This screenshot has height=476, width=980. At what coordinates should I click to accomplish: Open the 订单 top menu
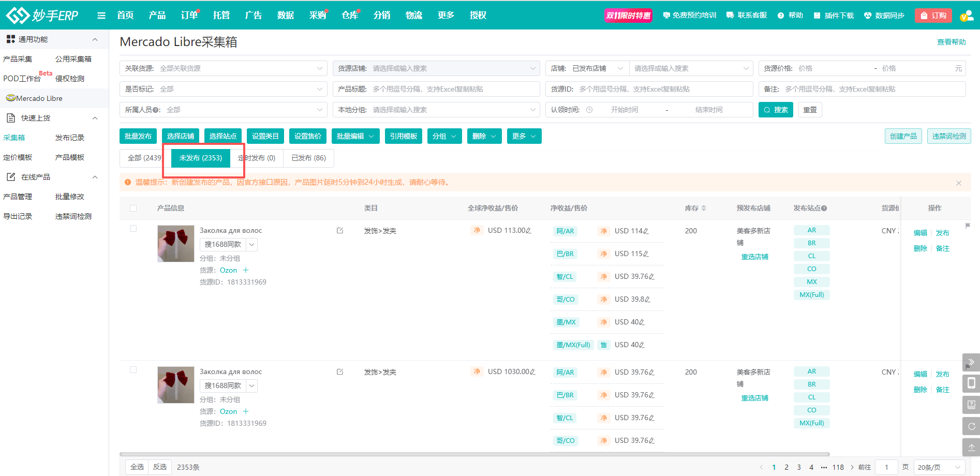[x=189, y=16]
